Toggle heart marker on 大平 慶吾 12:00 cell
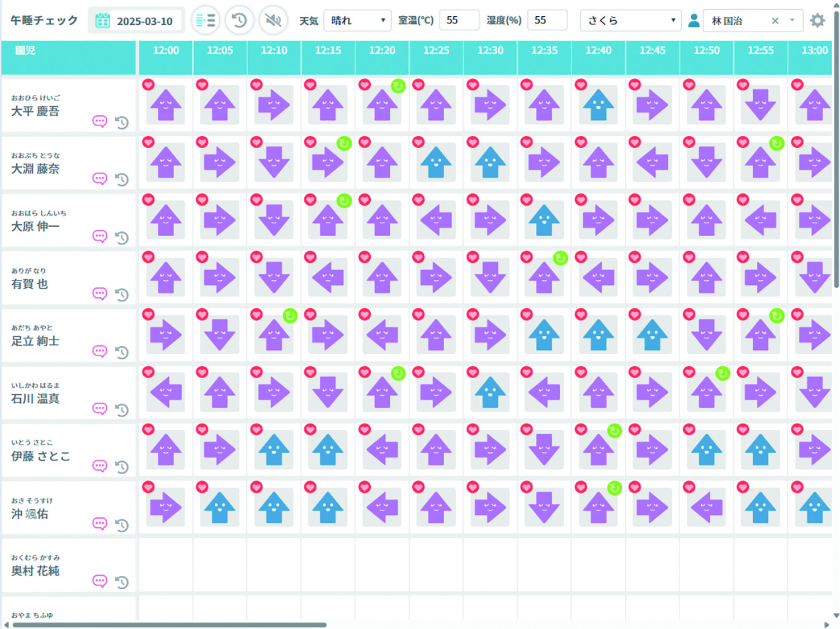840x629 pixels. click(x=148, y=85)
